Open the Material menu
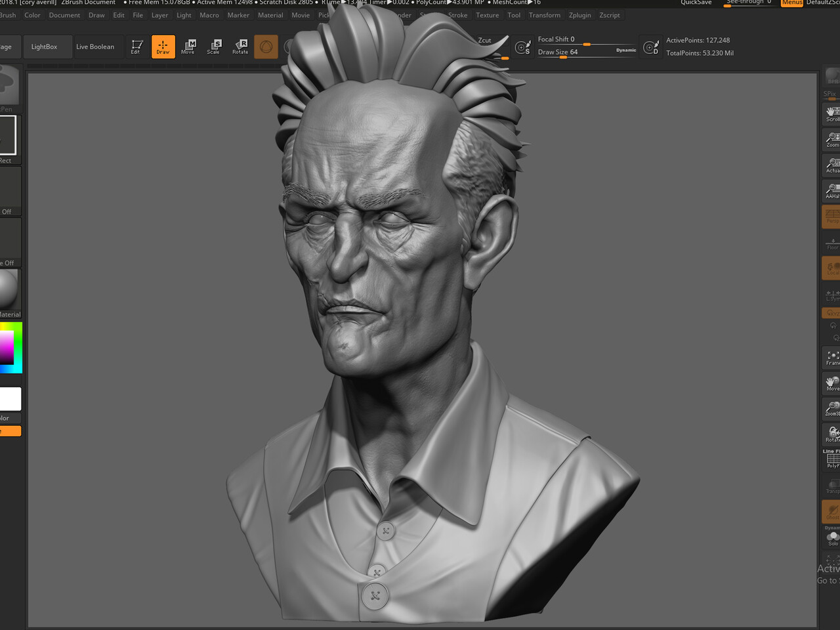Viewport: 840px width, 630px height. pos(270,15)
